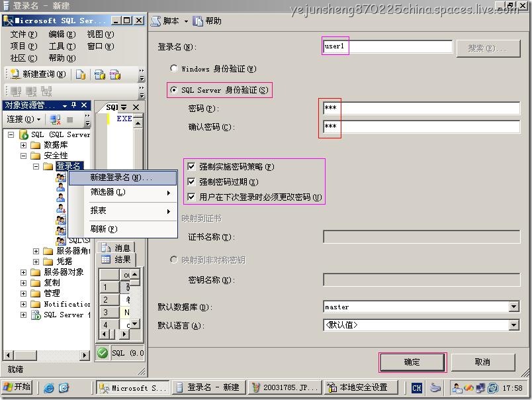Click the 开始 Start button
Image resolution: width=532 pixels, height=400 pixels.
[17, 387]
